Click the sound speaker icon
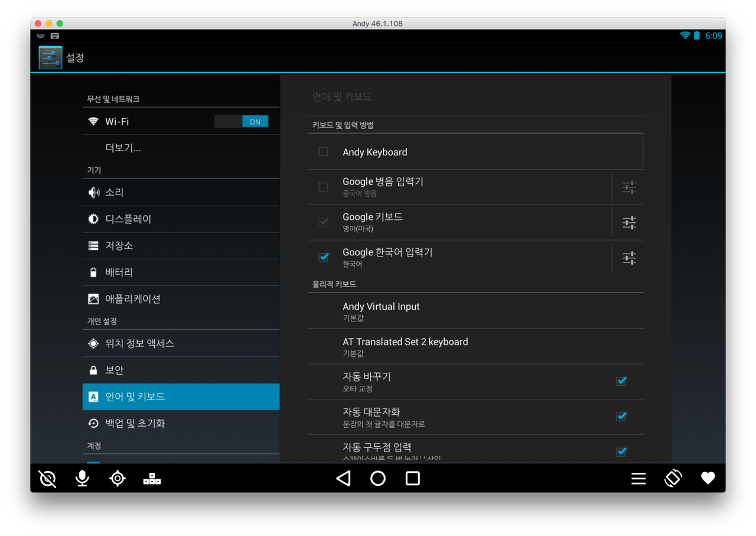Screen dimensions: 756x536 [x=93, y=192]
